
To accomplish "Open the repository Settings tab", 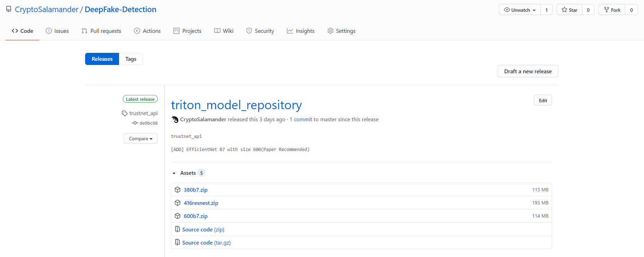I will pos(341,31).
